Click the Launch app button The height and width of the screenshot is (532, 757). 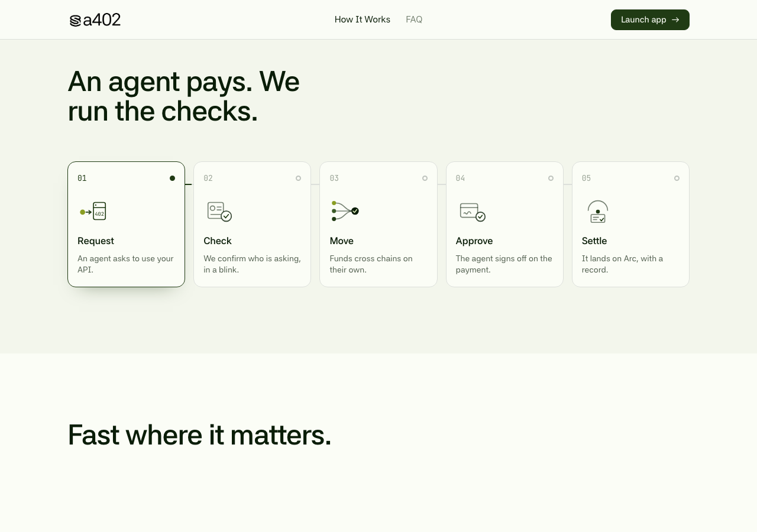tap(650, 20)
